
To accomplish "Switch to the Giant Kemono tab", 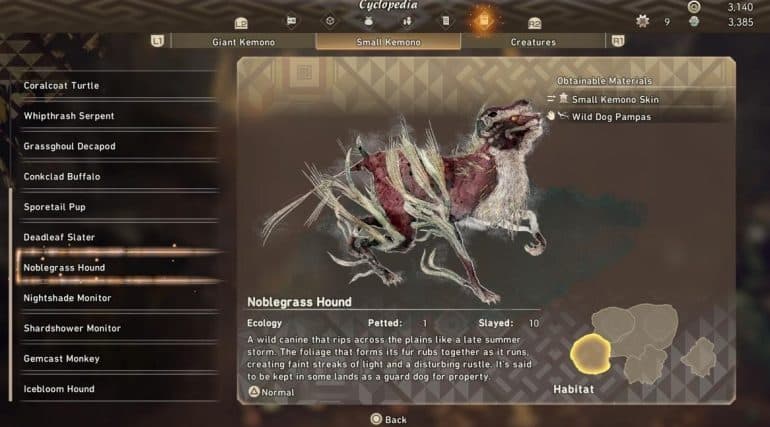I will 244,42.
